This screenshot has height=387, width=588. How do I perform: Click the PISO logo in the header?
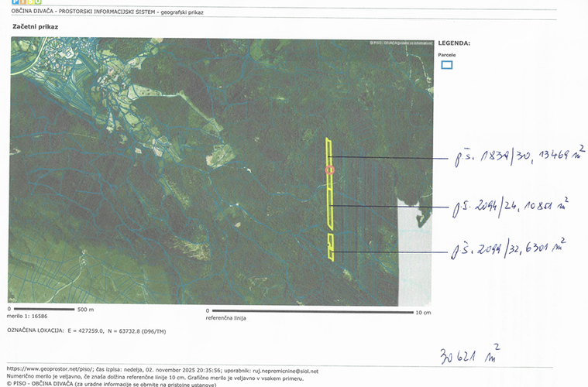(26, 2)
